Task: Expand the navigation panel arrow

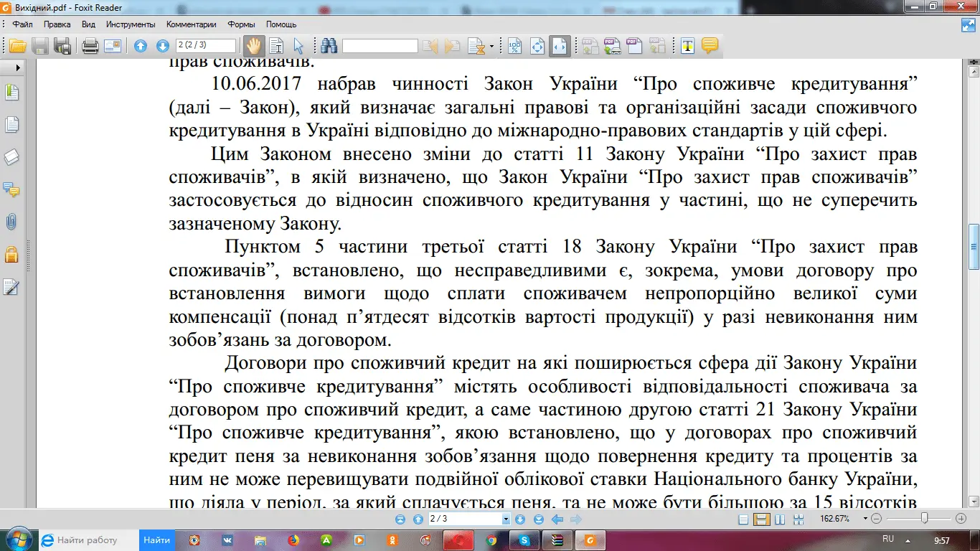Action: [19, 67]
